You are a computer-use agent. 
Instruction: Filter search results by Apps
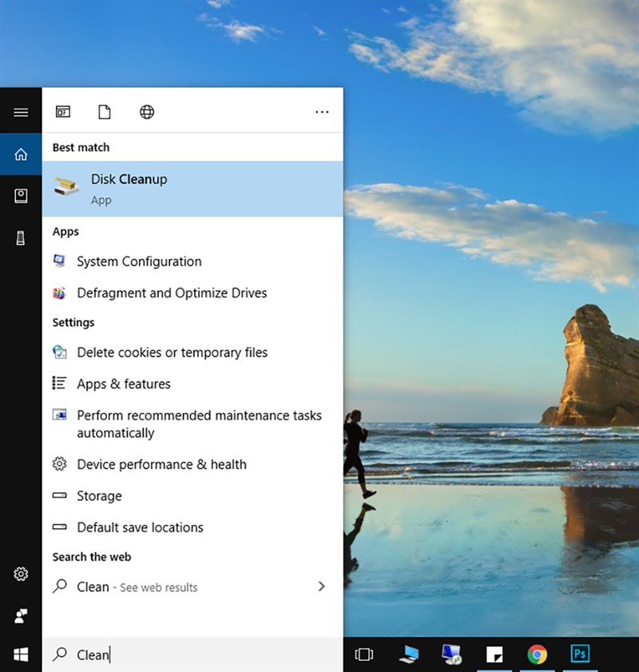click(x=63, y=112)
